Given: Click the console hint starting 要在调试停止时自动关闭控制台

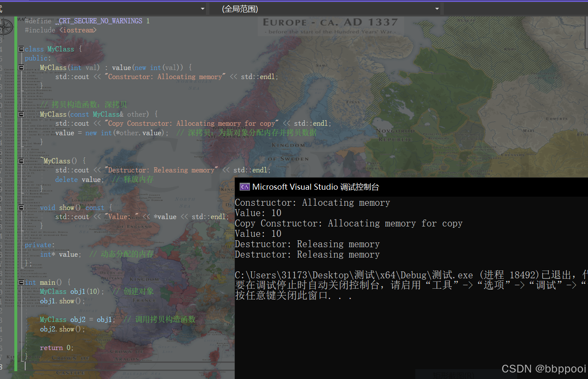Looking at the screenshot, I should pyautogui.click(x=411, y=285).
